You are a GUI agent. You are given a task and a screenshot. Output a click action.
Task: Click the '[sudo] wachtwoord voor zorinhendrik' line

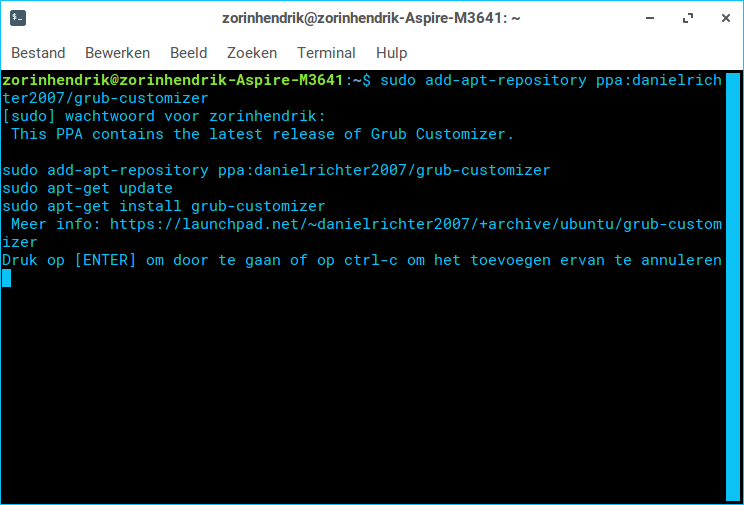coord(164,116)
